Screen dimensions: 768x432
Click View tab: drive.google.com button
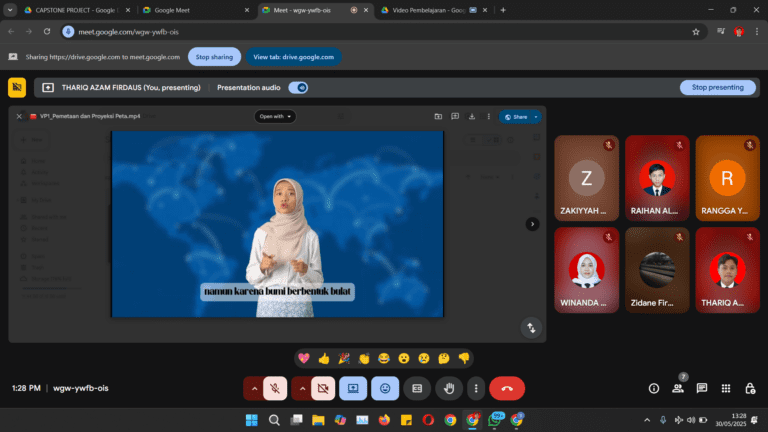tap(293, 57)
